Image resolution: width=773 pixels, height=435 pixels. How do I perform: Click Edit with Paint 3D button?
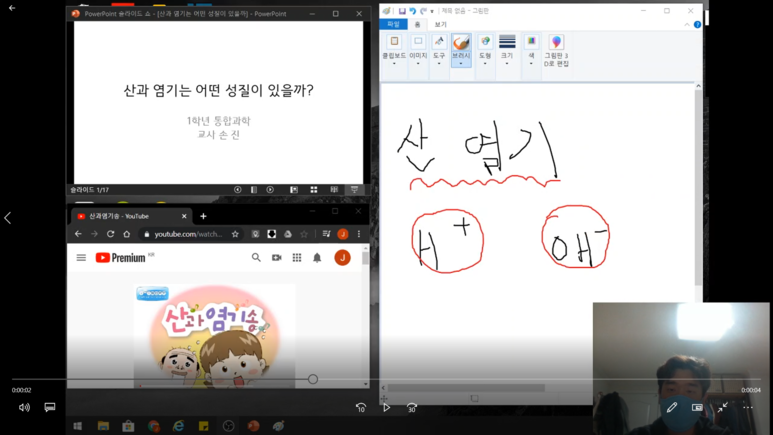click(x=556, y=51)
